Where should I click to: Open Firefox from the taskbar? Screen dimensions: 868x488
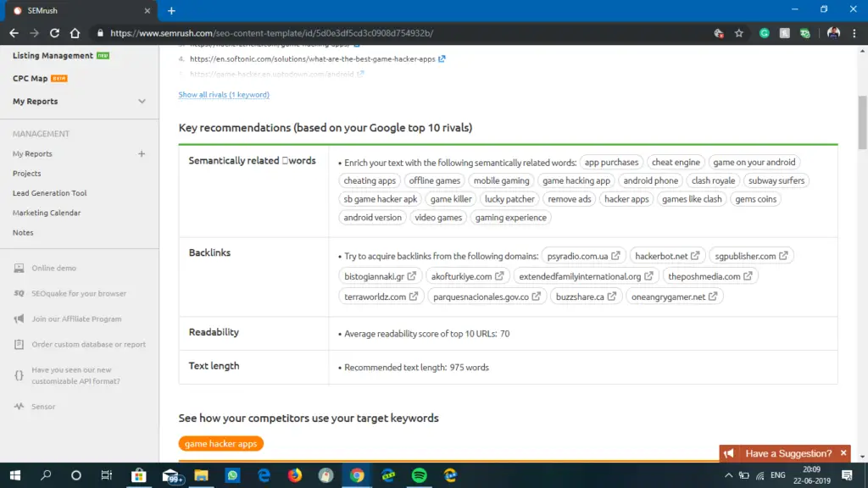294,475
